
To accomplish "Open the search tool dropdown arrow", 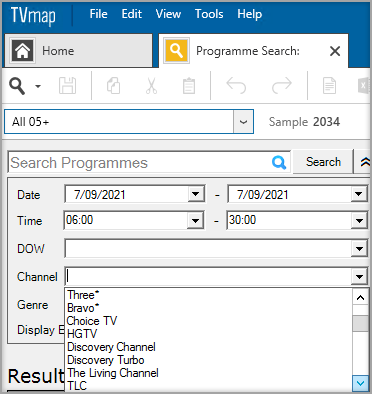I will (38, 86).
